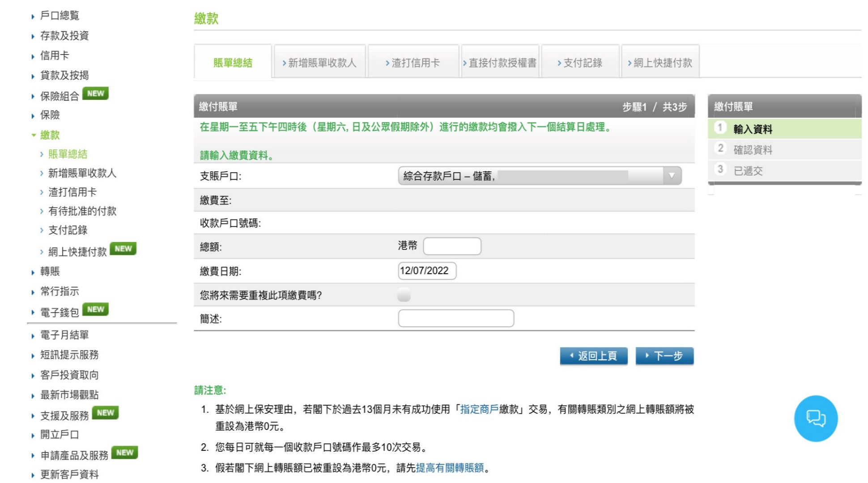Click the 返回上頁 button

pos(594,356)
